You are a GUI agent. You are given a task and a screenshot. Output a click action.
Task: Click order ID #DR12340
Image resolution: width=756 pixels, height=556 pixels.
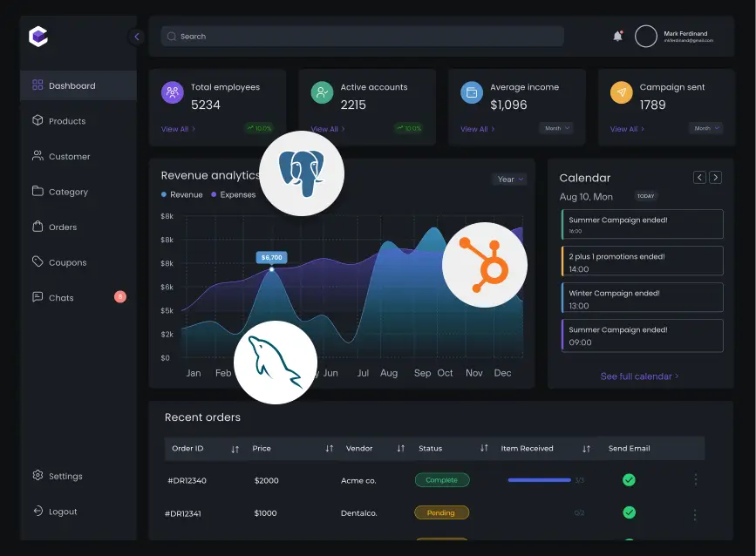187,481
